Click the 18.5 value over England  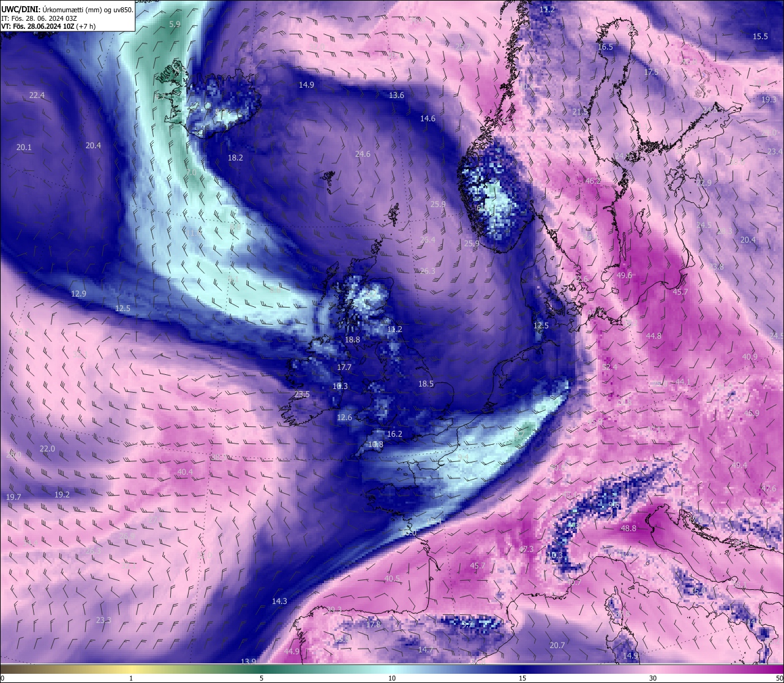point(426,383)
